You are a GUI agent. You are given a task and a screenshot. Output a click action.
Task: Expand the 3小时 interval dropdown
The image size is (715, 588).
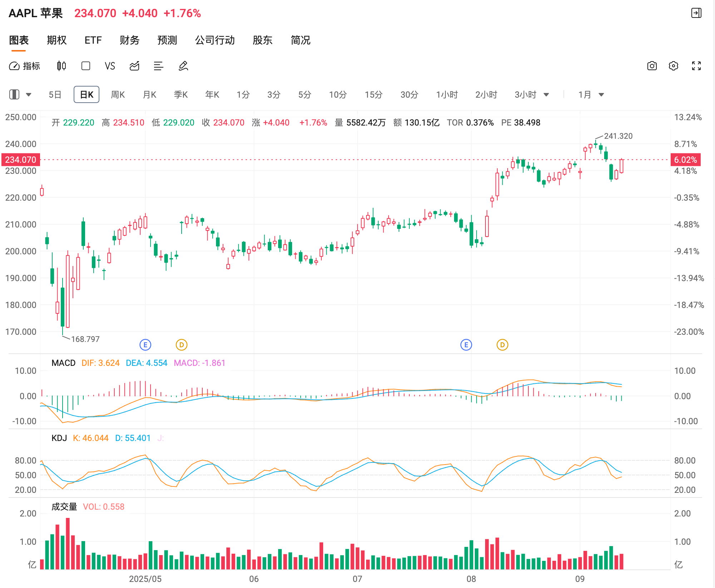pyautogui.click(x=546, y=95)
